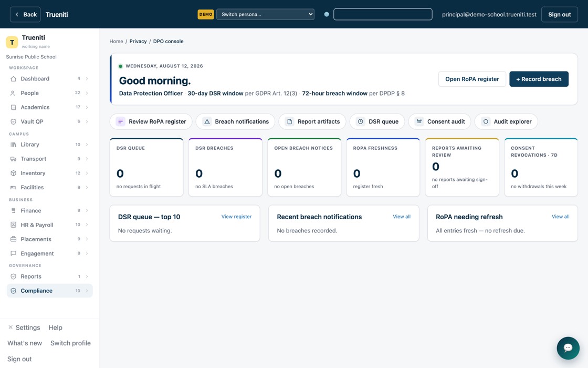Click the Record breach button

tap(539, 79)
